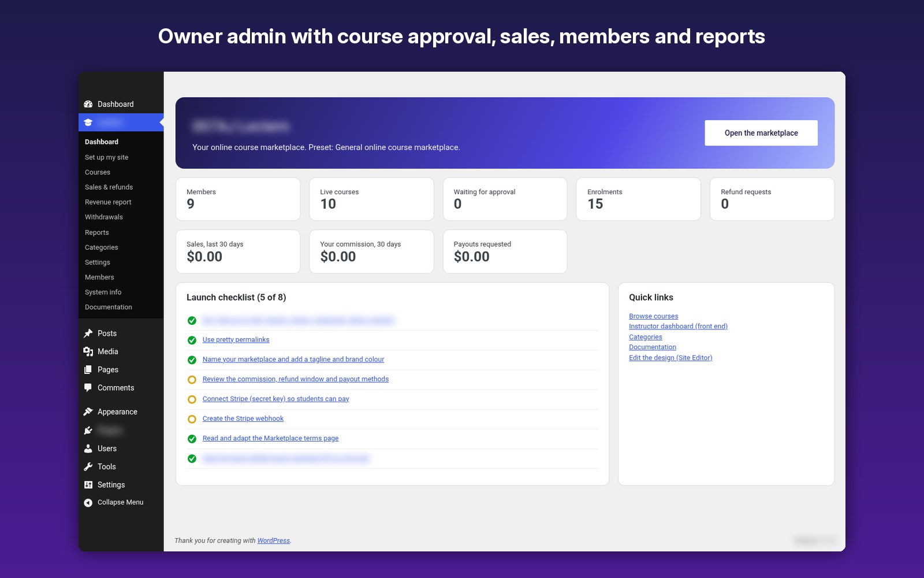
Task: Open Edit the design (Site Editor) link
Action: tap(670, 358)
